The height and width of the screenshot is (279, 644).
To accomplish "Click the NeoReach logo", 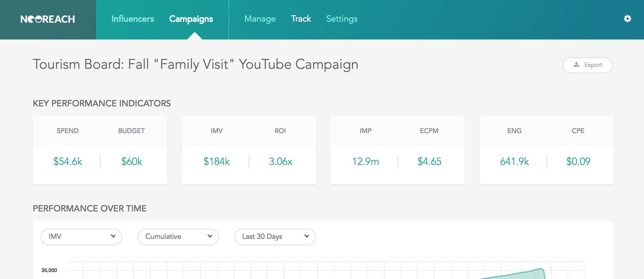I will coord(48,19).
